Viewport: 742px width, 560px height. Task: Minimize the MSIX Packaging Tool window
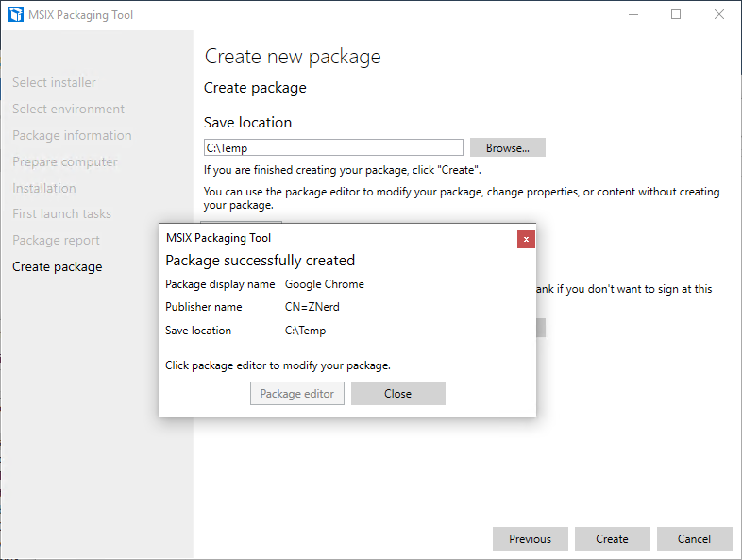(633, 15)
